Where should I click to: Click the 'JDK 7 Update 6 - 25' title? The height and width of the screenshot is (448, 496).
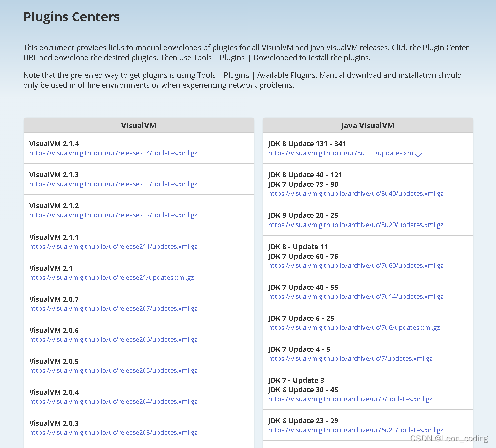[301, 318]
